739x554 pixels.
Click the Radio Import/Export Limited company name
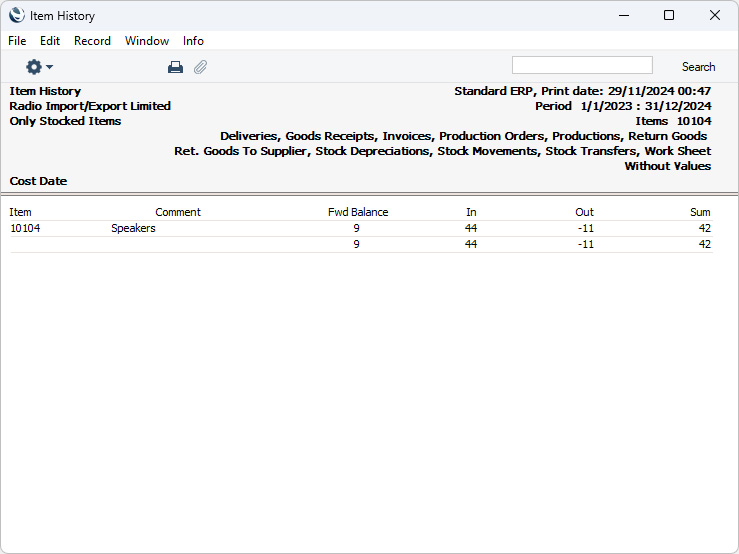point(90,106)
